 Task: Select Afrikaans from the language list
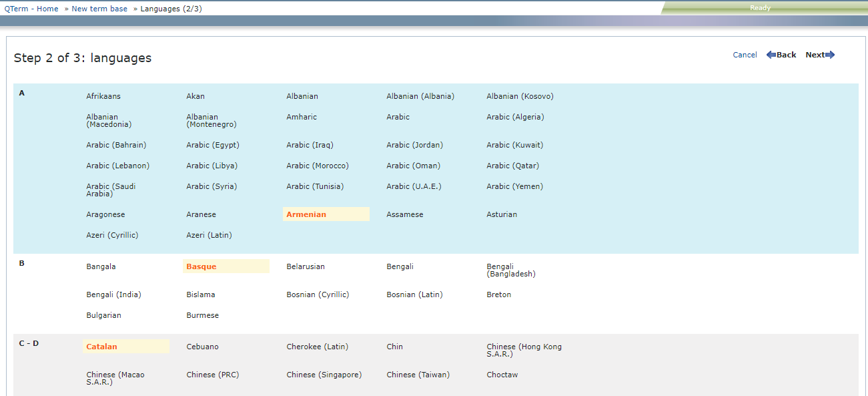click(x=103, y=96)
